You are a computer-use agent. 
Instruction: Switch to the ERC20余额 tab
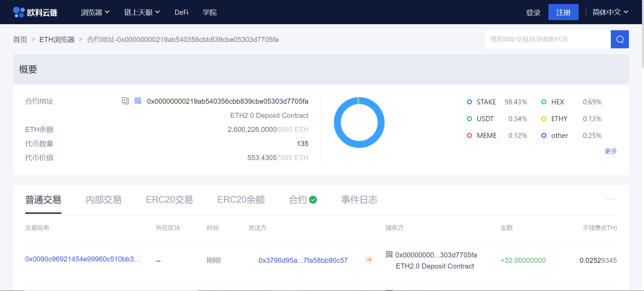tap(241, 200)
